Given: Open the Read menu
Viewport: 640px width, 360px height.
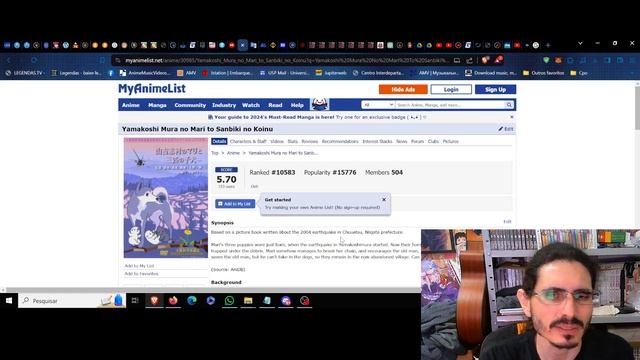Looking at the screenshot, I should point(275,105).
